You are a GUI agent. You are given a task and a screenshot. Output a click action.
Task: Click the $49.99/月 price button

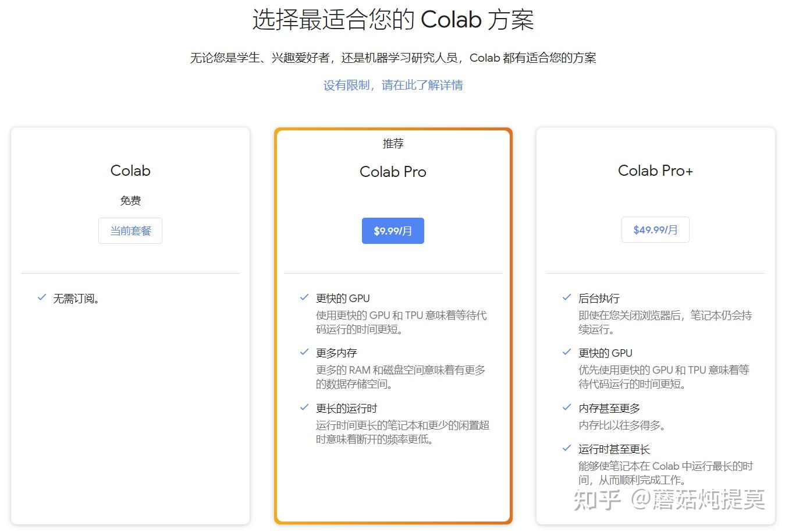coord(655,229)
